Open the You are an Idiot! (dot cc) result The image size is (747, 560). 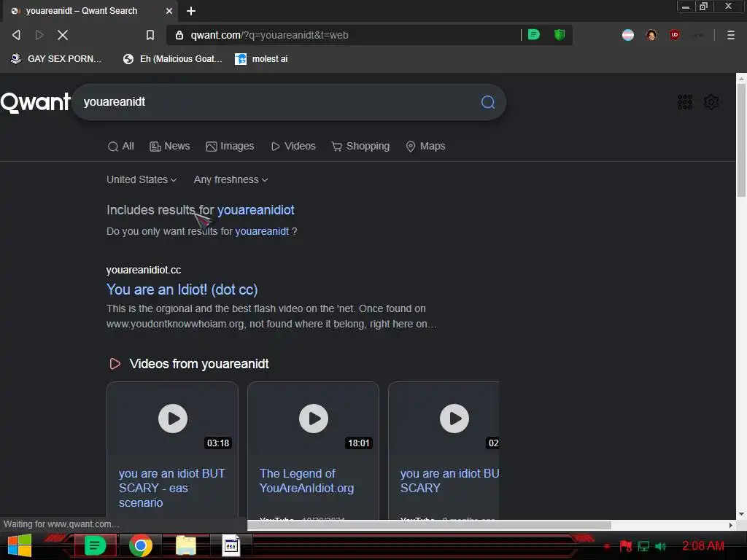tap(182, 289)
